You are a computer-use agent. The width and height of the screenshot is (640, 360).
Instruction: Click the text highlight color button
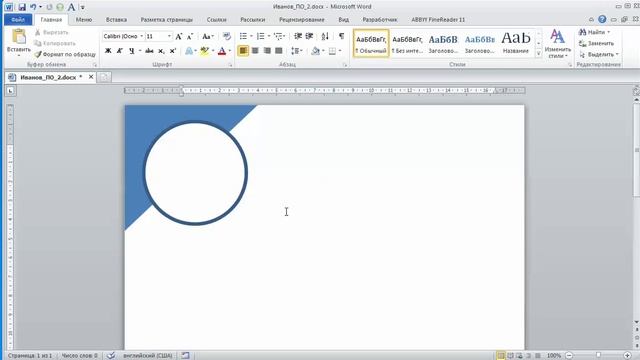[204, 51]
